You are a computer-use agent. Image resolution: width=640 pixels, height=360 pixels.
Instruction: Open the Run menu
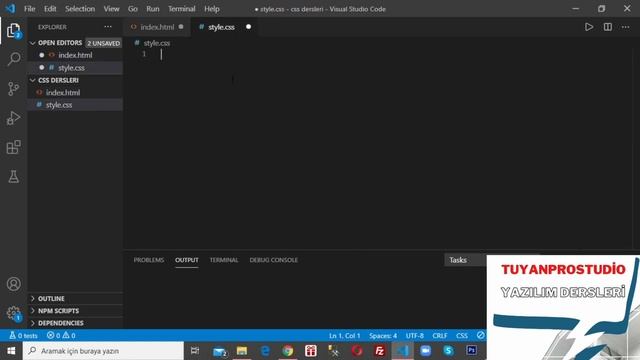click(153, 9)
